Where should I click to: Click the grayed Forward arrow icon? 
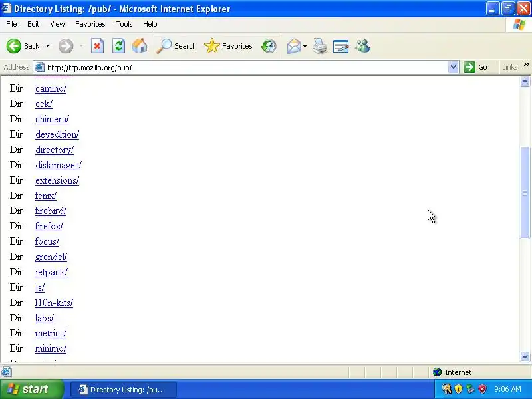click(x=66, y=46)
